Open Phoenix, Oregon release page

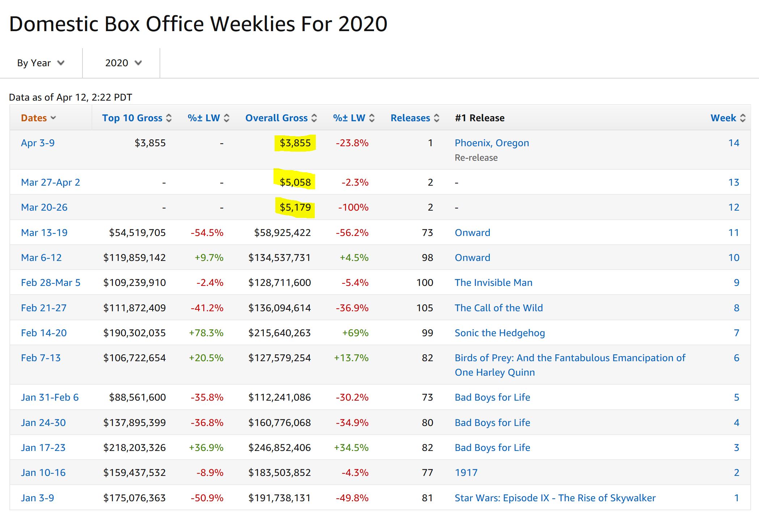[x=492, y=143]
